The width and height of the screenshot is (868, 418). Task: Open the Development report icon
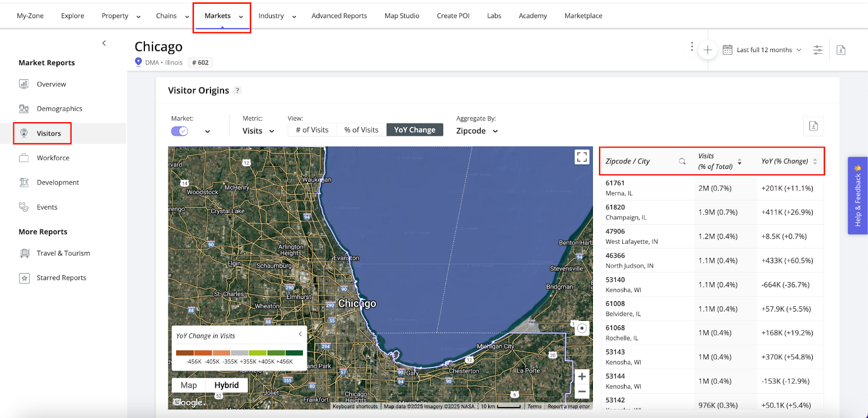[24, 182]
